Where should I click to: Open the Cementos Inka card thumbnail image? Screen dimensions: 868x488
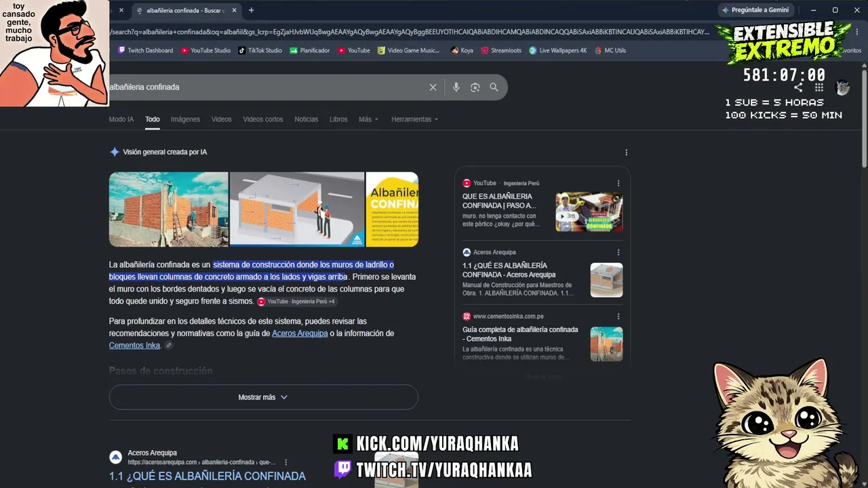coord(606,344)
